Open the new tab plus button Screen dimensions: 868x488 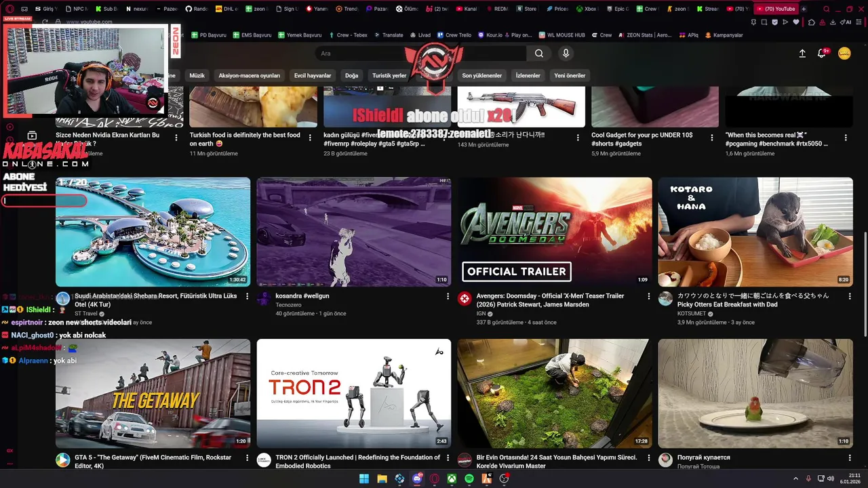[804, 9]
